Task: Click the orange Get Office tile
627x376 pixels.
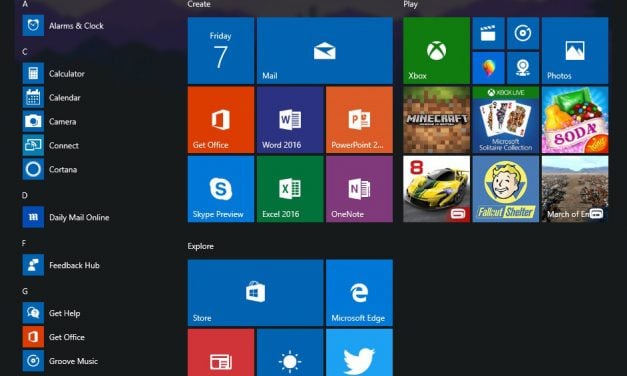Action: coord(221,120)
